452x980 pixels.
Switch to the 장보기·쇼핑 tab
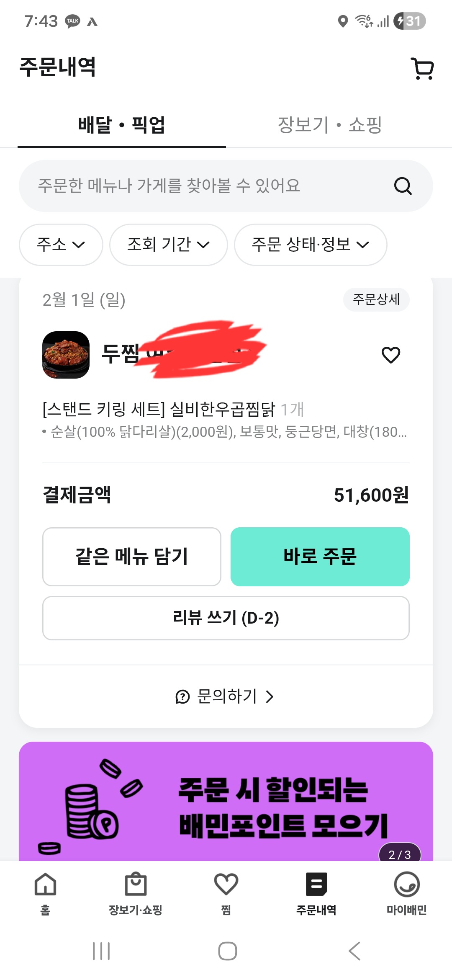click(330, 125)
